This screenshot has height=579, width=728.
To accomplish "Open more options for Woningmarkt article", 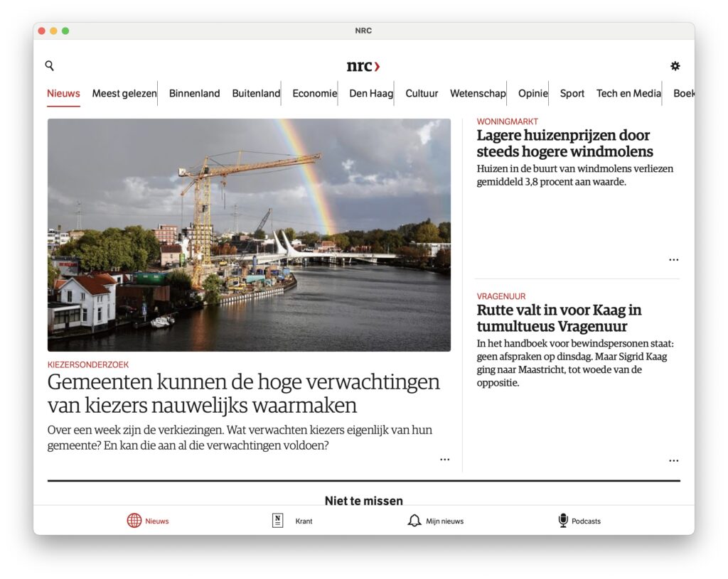I will point(674,260).
